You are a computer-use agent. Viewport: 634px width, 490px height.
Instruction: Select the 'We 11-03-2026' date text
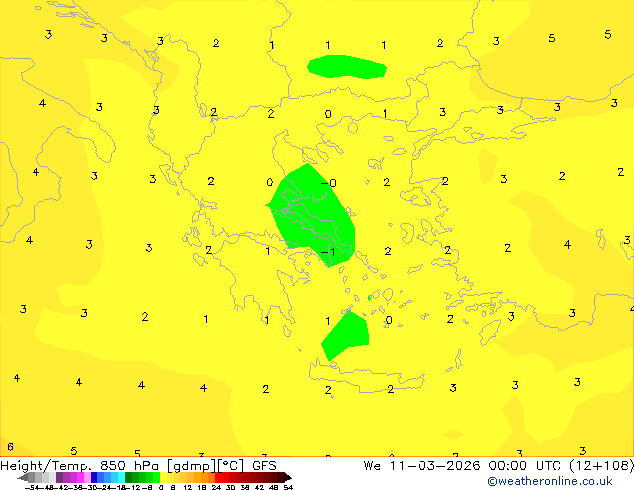(x=422, y=466)
